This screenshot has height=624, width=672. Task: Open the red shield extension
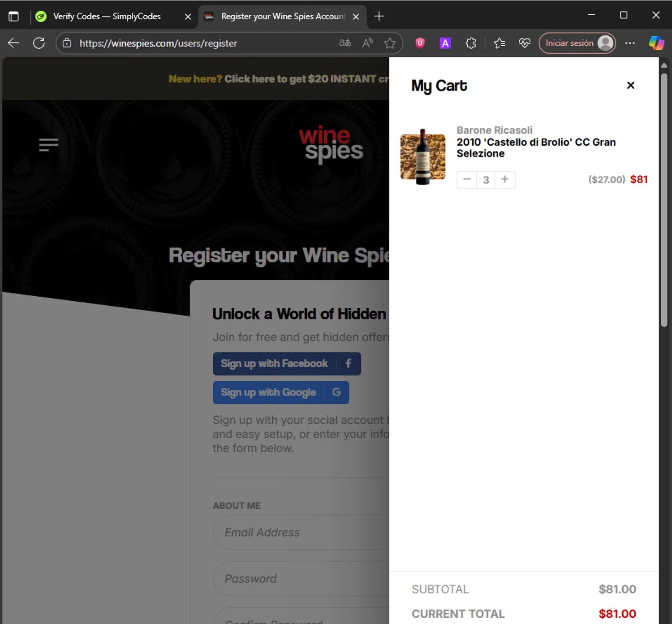[x=420, y=43]
